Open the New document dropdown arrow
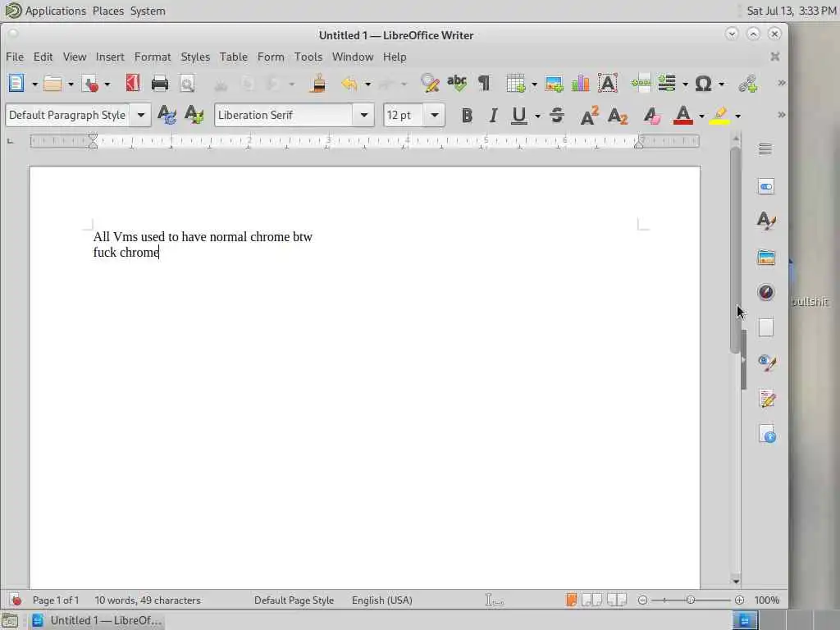 click(34, 84)
